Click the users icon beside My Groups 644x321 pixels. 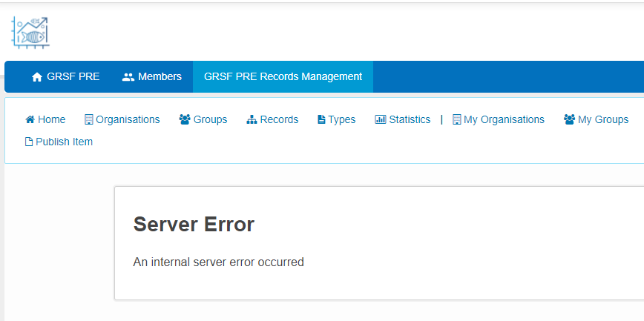[569, 119]
